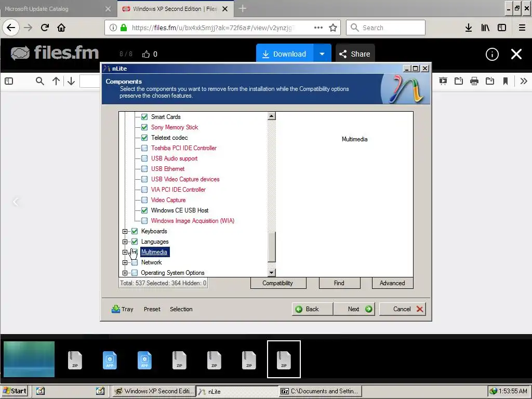Reload the page with refresh icon
This screenshot has width=532, height=399.
point(45,28)
